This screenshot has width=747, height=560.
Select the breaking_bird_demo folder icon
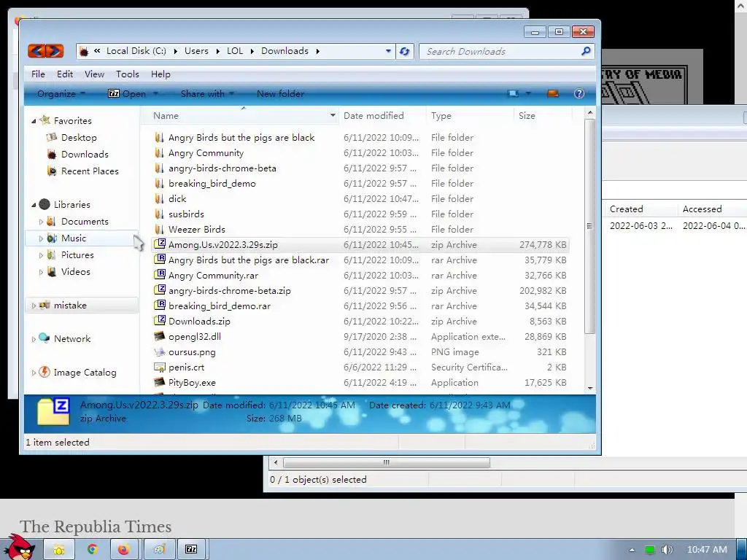[x=159, y=183]
